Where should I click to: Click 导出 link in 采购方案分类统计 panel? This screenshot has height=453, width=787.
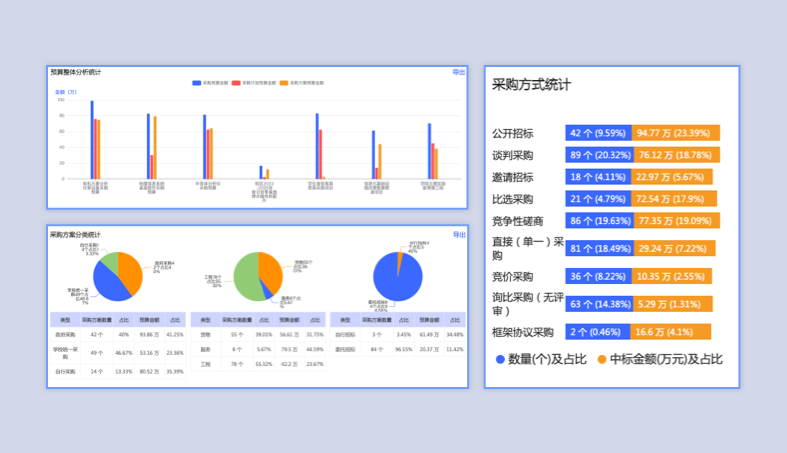(x=458, y=235)
